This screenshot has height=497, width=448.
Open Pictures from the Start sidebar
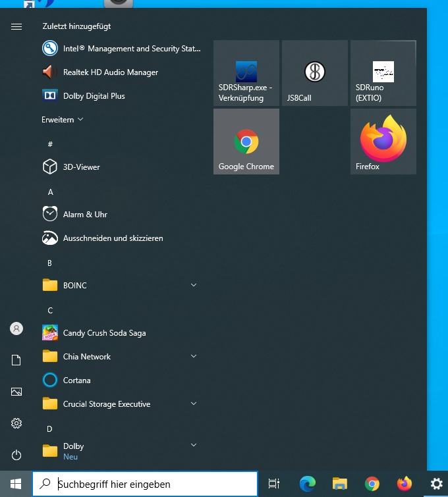coord(16,392)
